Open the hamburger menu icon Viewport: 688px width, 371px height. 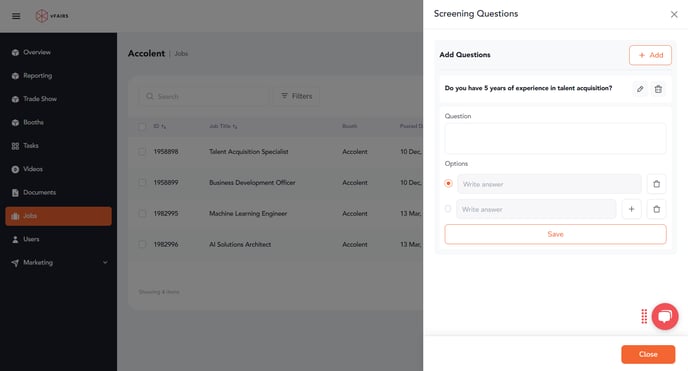[x=16, y=16]
